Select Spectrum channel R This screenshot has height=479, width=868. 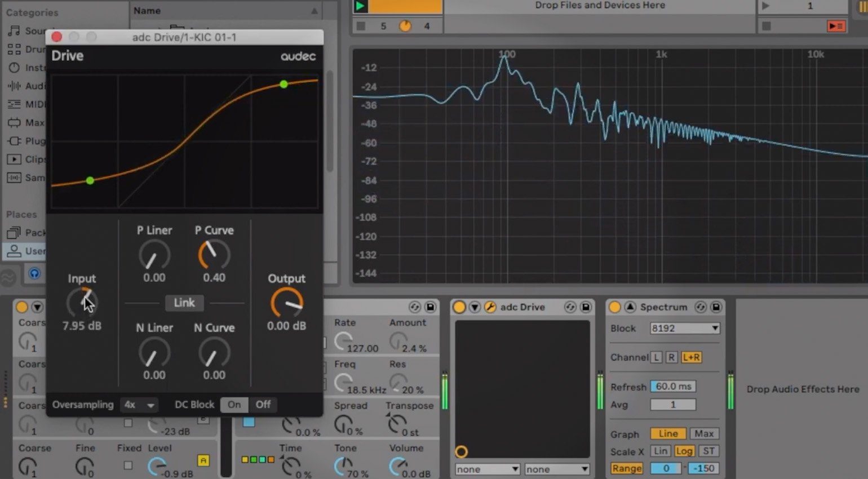671,357
